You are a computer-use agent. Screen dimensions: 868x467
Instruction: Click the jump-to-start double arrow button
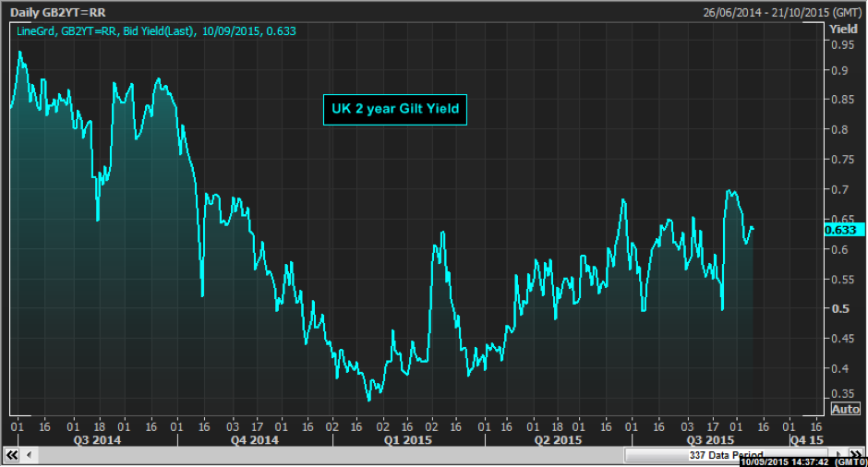tap(13, 456)
